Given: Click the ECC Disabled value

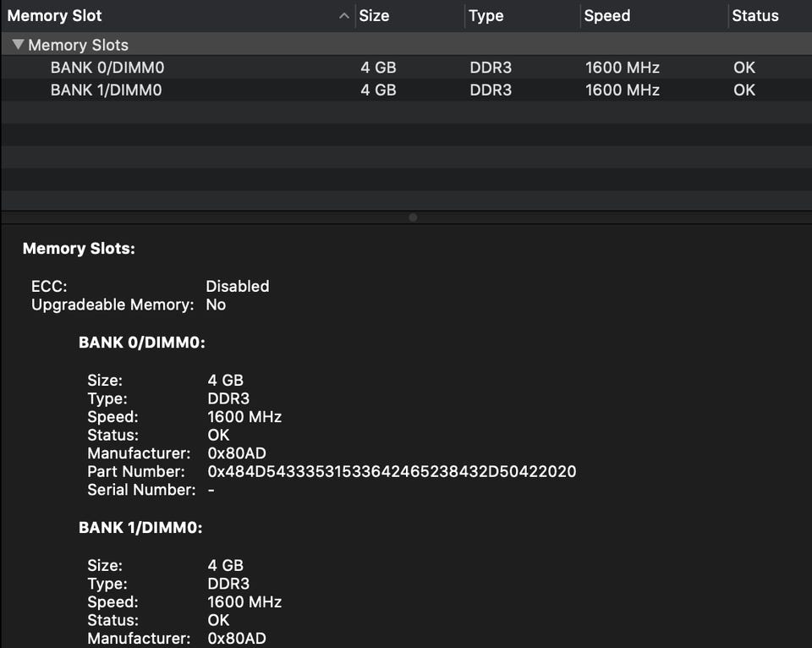Looking at the screenshot, I should 238,286.
